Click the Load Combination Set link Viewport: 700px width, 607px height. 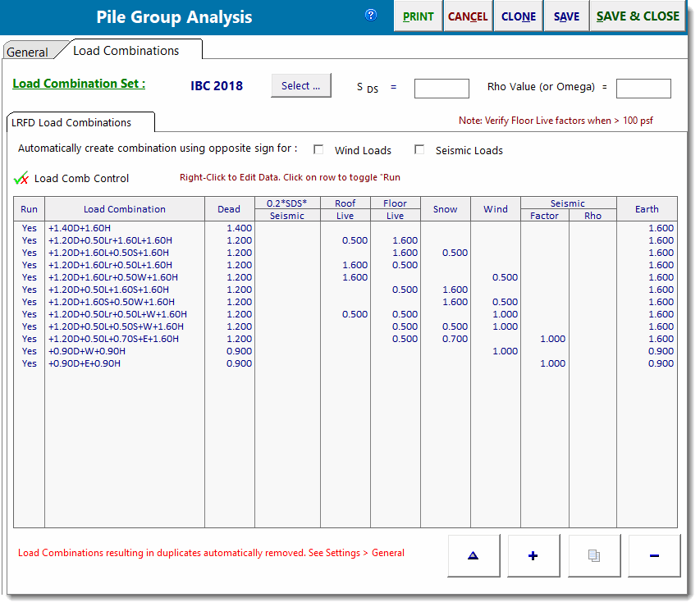[79, 84]
